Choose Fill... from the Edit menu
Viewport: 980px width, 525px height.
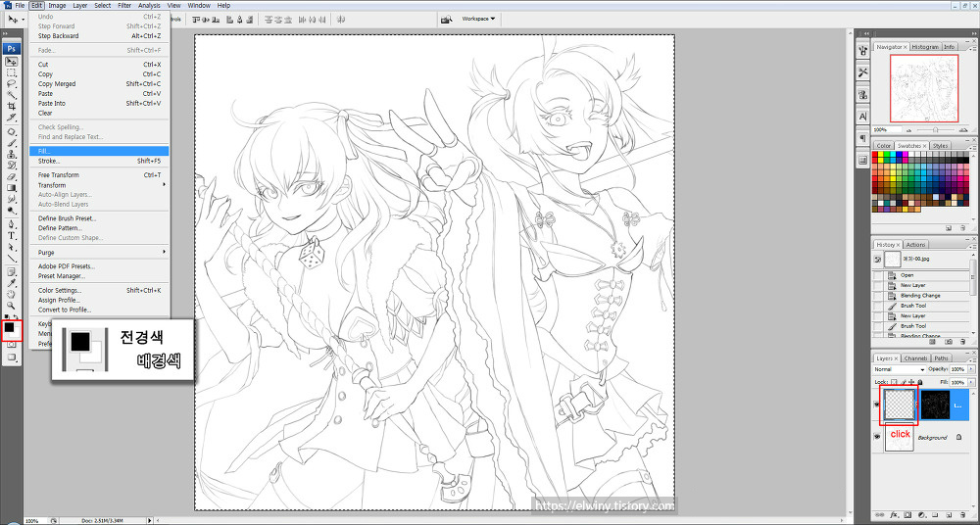pyautogui.click(x=99, y=151)
